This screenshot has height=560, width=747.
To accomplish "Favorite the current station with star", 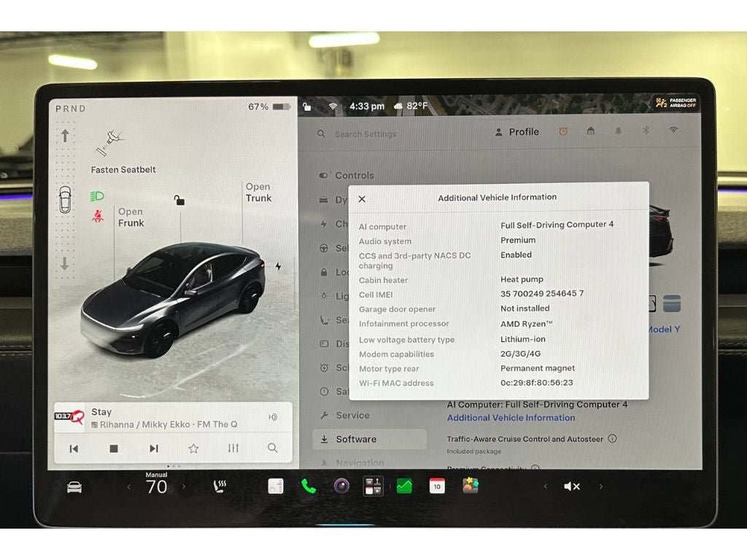I will (193, 448).
